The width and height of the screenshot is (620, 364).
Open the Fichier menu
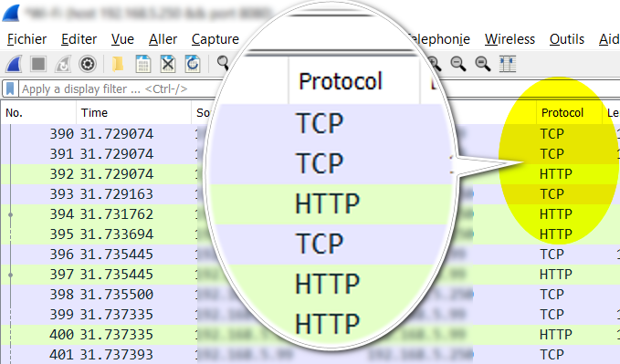(26, 39)
